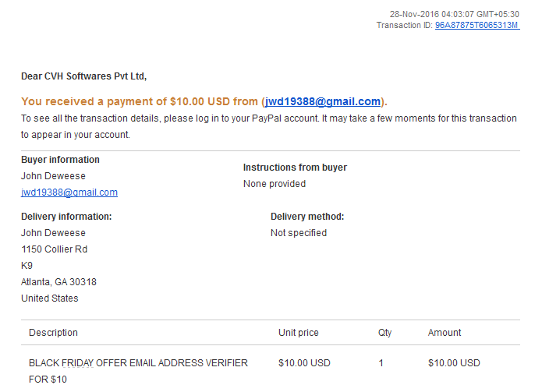Viewport: 542px width, 392px height.
Task: Click the Qty column header
Action: [384, 333]
